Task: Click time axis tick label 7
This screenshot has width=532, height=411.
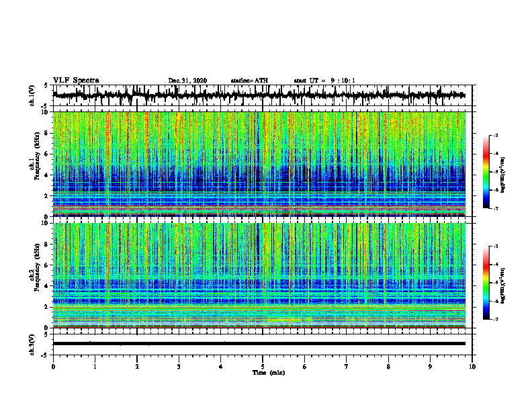Action: coord(347,367)
